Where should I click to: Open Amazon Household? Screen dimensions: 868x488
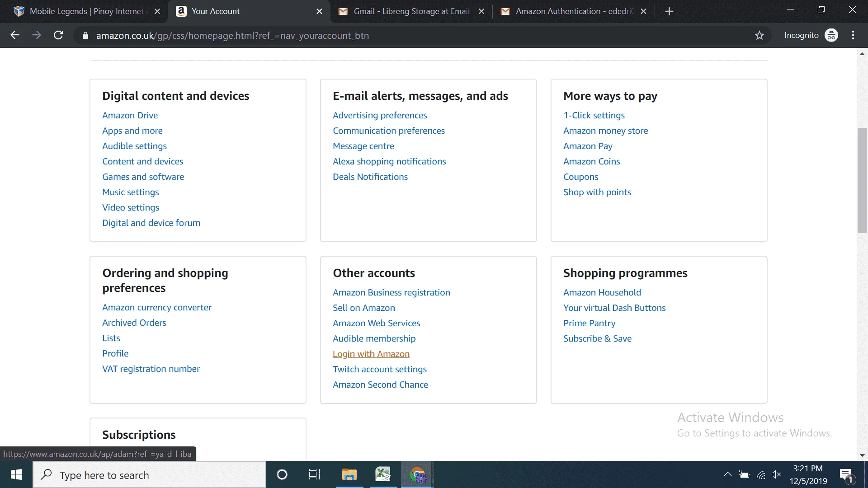pyautogui.click(x=602, y=292)
